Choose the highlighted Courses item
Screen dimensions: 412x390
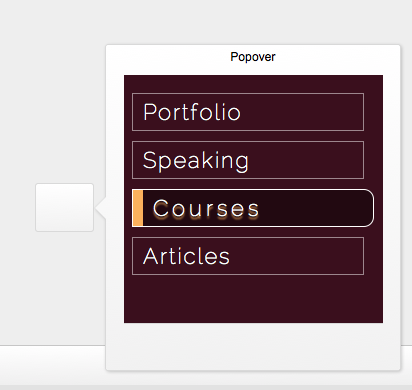[253, 208]
